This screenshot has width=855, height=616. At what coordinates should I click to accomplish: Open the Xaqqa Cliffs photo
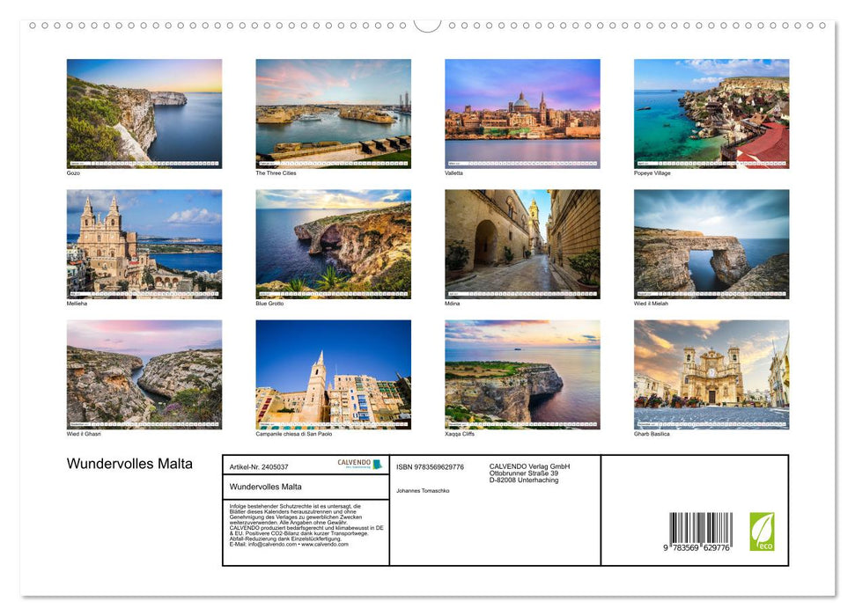pos(522,375)
